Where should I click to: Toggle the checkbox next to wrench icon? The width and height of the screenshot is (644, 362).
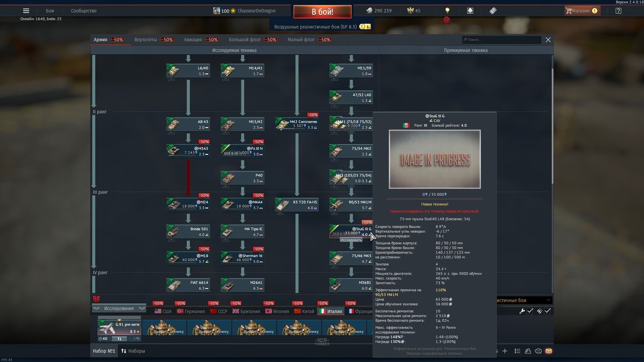click(x=530, y=311)
